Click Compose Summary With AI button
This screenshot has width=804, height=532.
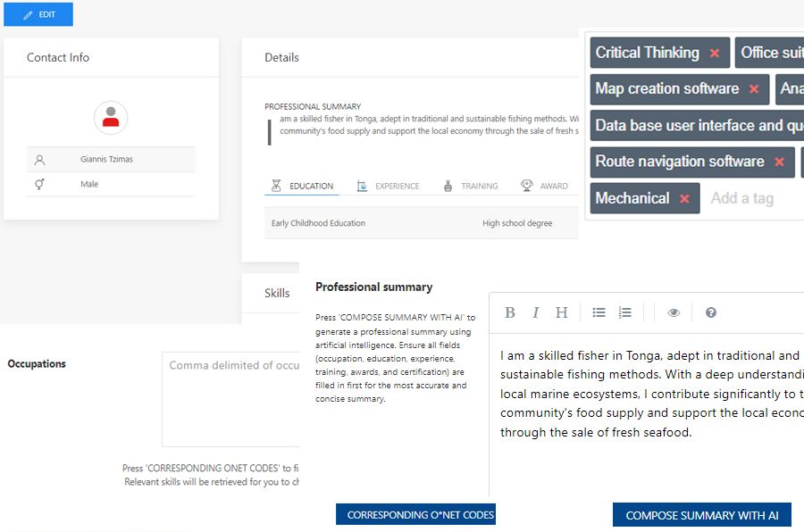(702, 515)
